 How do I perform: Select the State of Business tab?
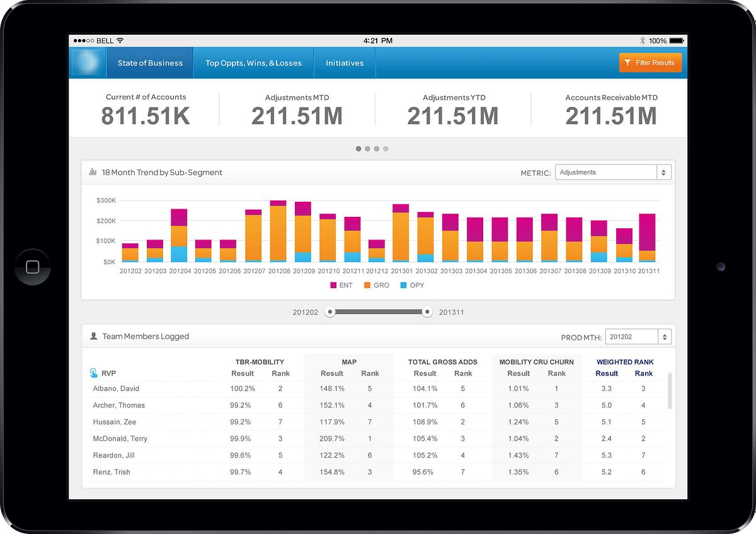click(x=150, y=63)
